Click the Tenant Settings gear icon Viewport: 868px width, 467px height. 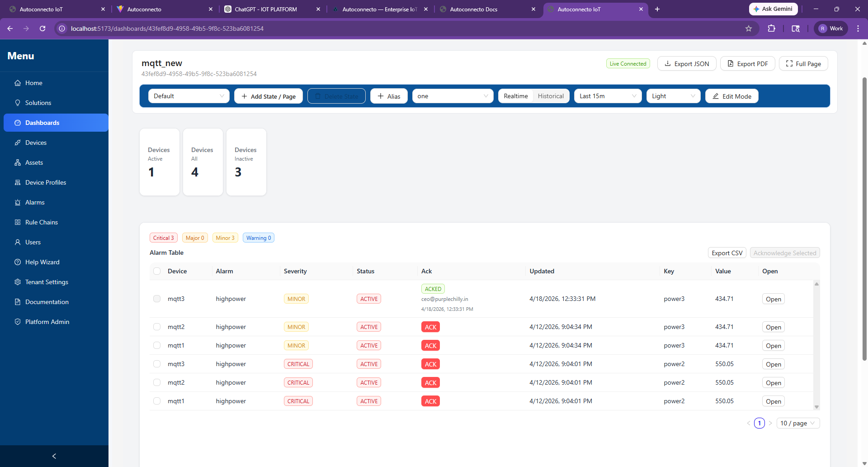pos(18,282)
